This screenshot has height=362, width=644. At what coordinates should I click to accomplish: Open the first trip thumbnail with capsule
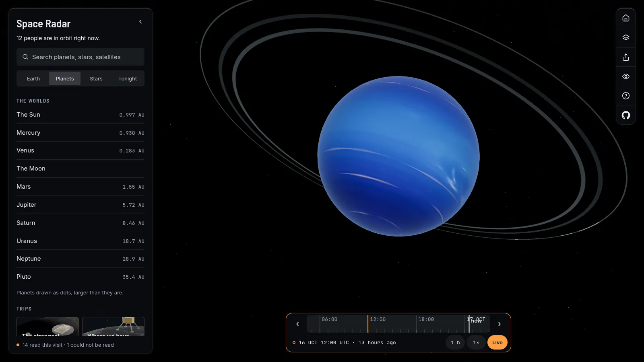point(47,326)
